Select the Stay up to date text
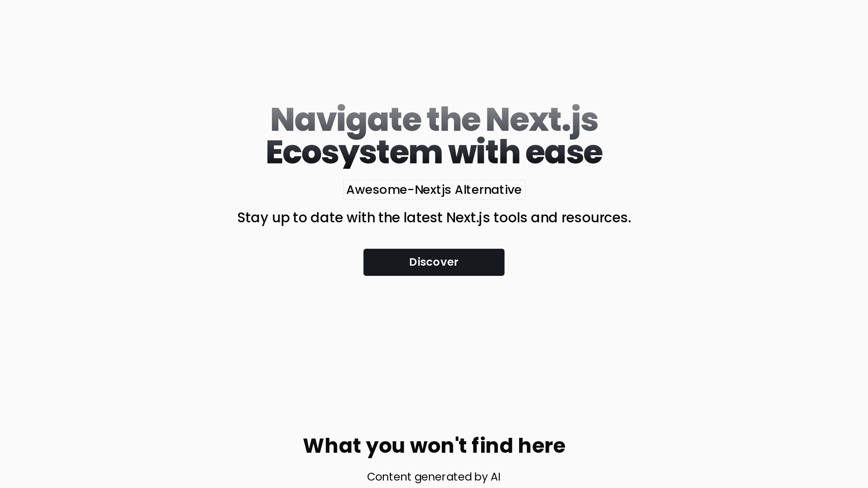Image resolution: width=868 pixels, height=488 pixels. coord(434,218)
